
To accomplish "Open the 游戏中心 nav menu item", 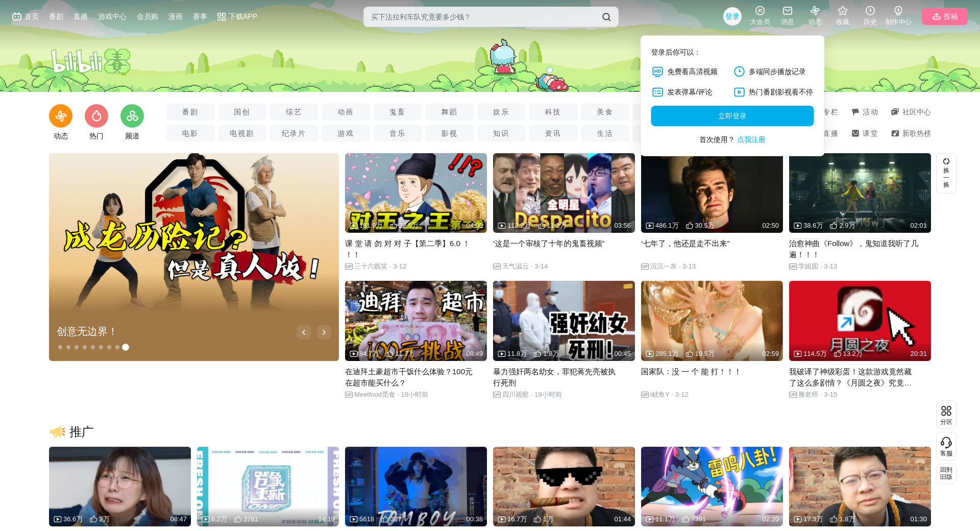I will tap(112, 16).
